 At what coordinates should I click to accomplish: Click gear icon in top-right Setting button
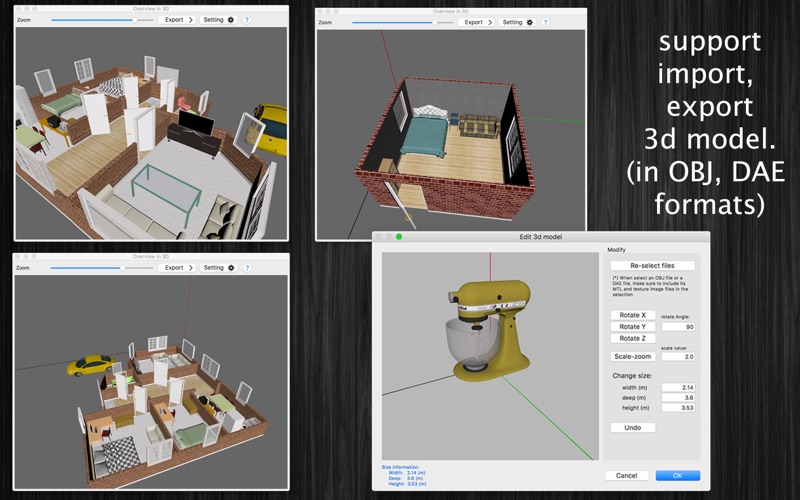[530, 22]
